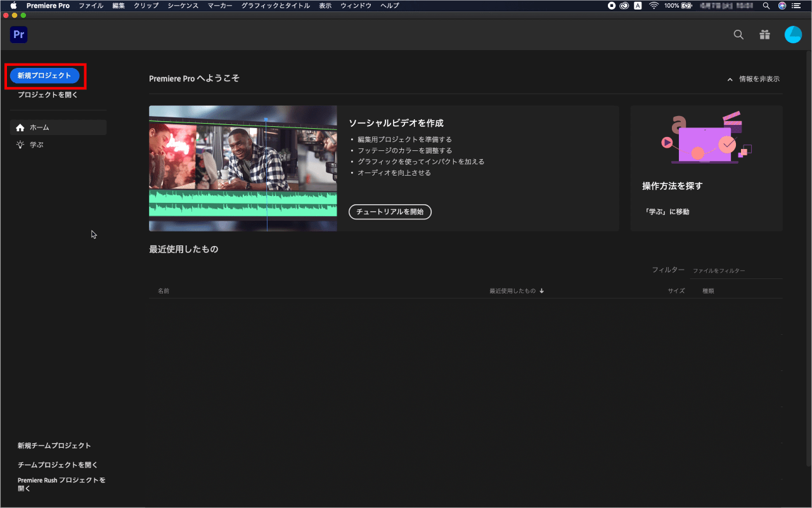The image size is (812, 508).
Task: Sort by the 名前 column header
Action: (164, 291)
